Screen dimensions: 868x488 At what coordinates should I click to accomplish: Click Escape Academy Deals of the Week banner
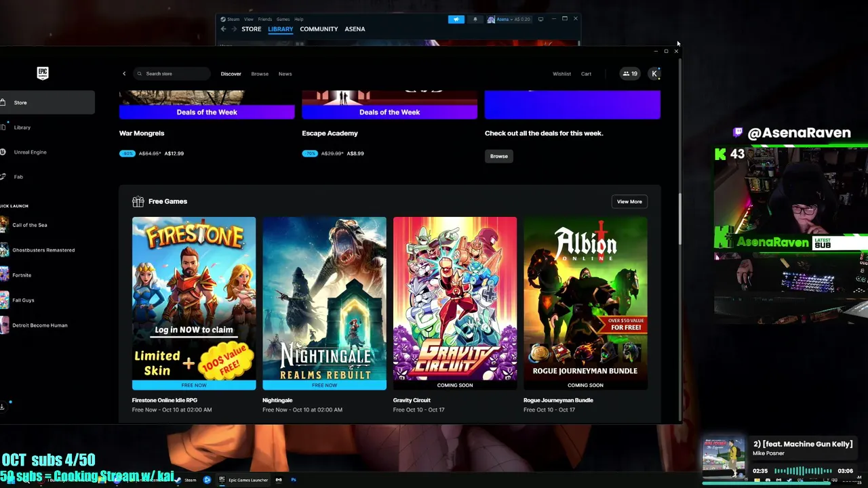click(x=389, y=112)
